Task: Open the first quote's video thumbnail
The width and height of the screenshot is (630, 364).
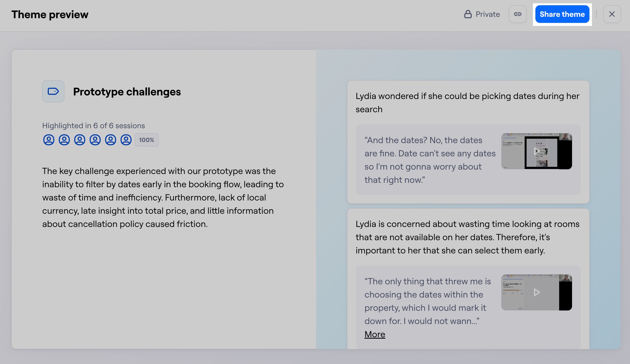Action: click(536, 151)
